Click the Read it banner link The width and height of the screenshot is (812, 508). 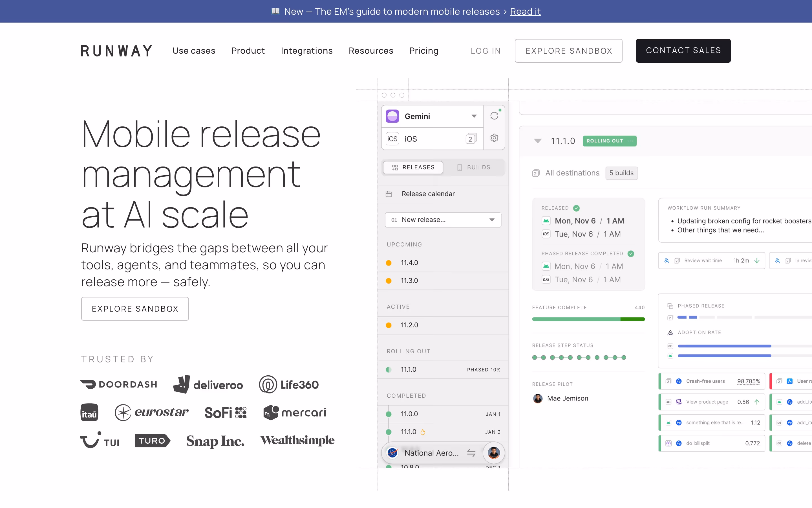525,11
